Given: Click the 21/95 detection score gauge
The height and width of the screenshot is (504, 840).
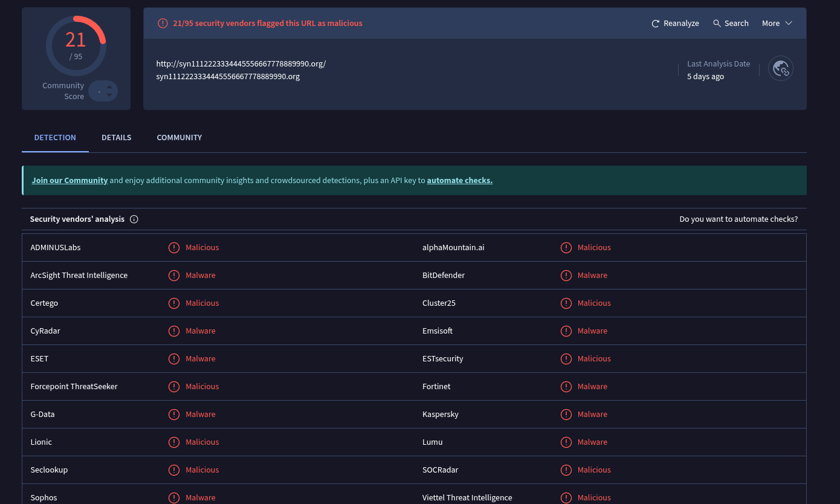Looking at the screenshot, I should tap(76, 45).
